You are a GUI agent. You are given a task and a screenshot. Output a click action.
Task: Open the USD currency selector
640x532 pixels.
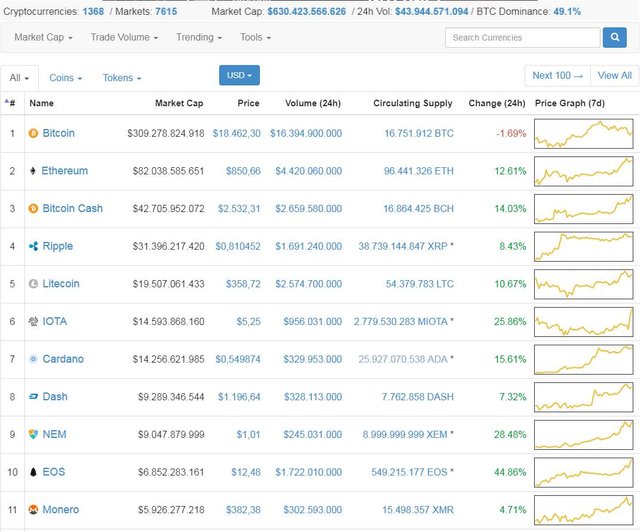coord(239,75)
